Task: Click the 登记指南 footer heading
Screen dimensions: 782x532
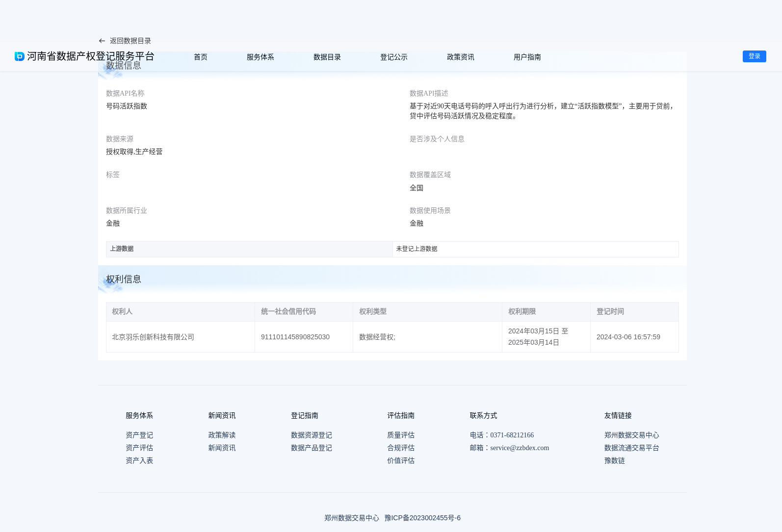Action: [x=305, y=416]
